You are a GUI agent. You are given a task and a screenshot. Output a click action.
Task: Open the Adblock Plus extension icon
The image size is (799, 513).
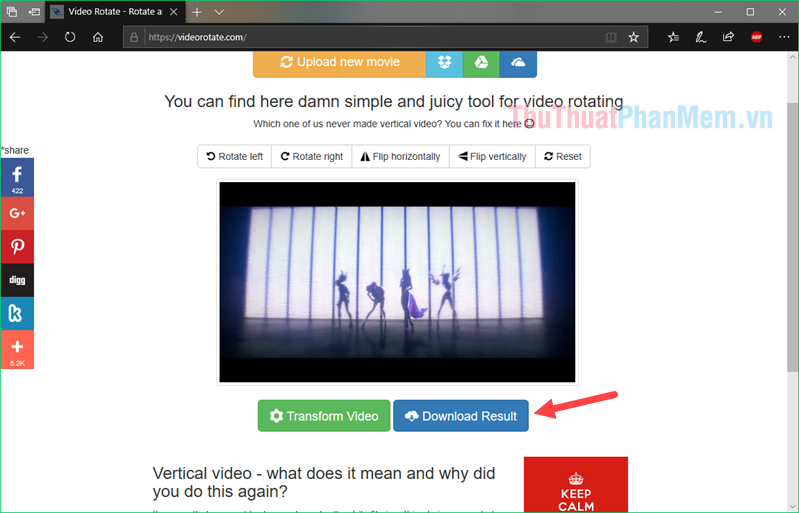[x=757, y=37]
